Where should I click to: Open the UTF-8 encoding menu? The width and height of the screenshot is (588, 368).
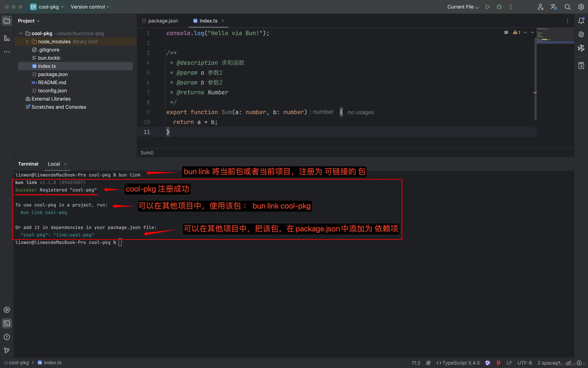[525, 363]
